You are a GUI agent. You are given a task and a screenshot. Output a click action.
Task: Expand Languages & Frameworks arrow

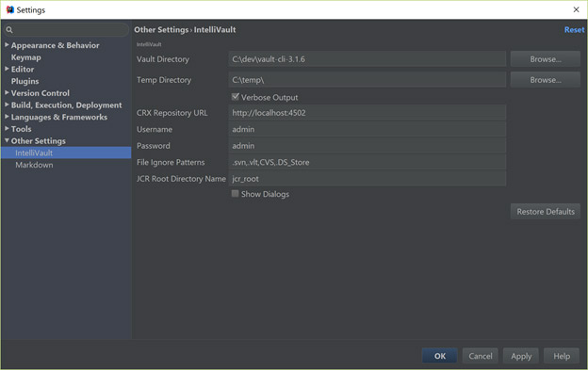tap(7, 117)
